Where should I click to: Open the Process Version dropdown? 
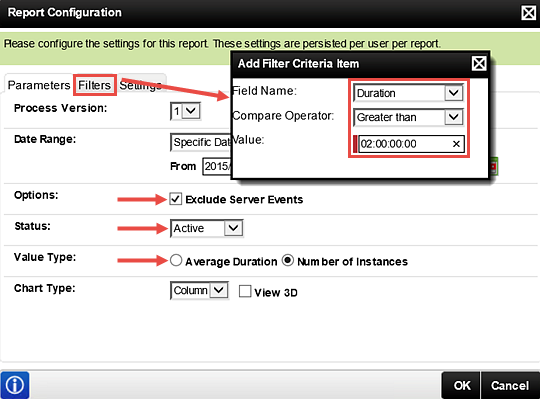[x=186, y=111]
